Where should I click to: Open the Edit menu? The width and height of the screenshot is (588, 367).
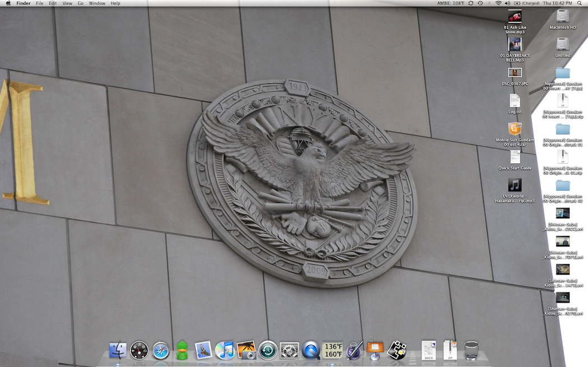(53, 3)
